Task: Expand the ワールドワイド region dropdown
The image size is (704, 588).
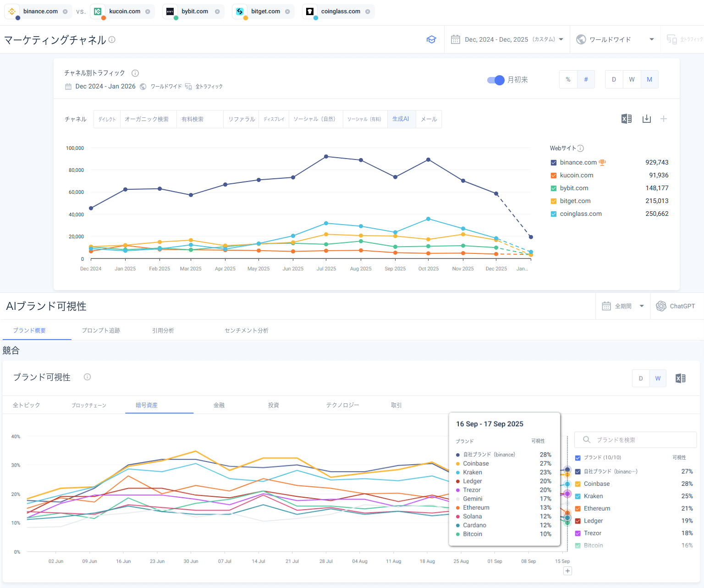Action: pos(615,39)
